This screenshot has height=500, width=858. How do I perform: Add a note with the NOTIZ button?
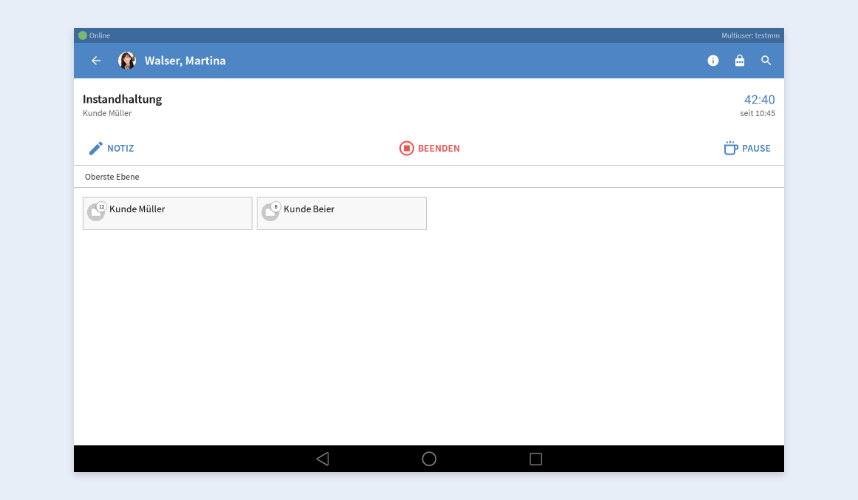pyautogui.click(x=112, y=148)
